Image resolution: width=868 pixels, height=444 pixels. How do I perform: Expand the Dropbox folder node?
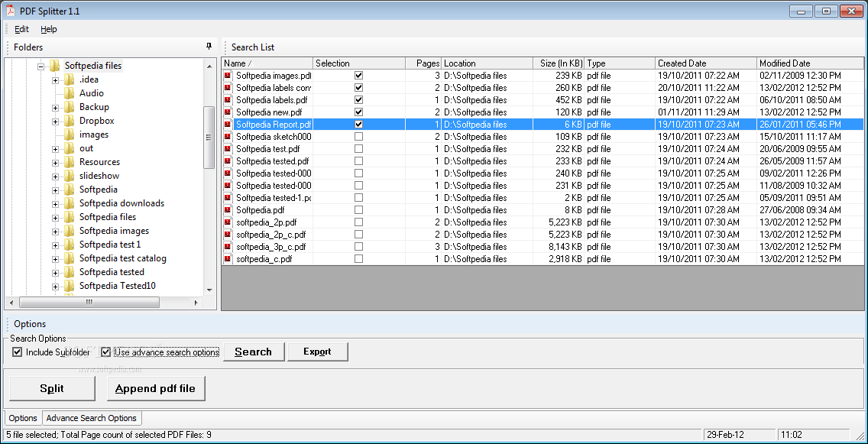(x=55, y=122)
